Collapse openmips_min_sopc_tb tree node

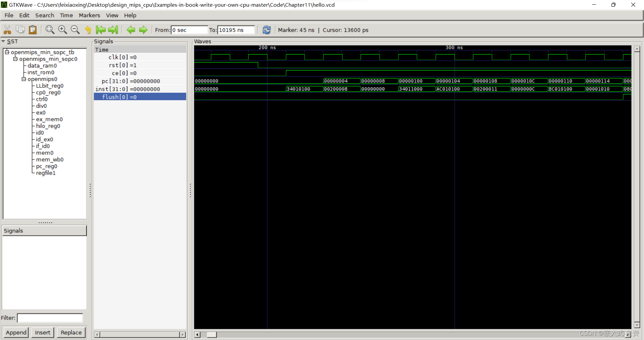click(x=7, y=52)
